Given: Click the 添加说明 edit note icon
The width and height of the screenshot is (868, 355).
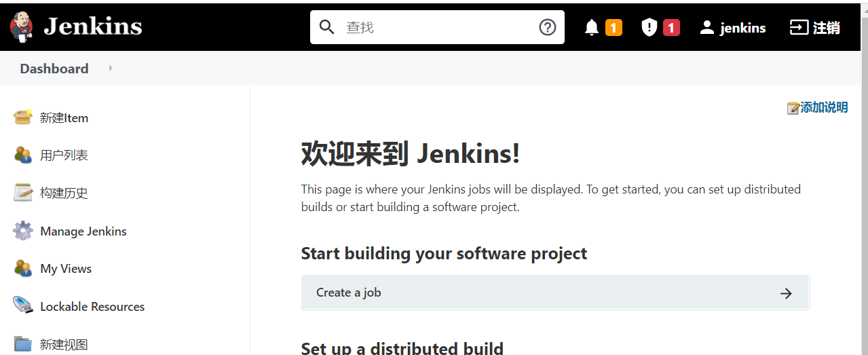Looking at the screenshot, I should (793, 108).
